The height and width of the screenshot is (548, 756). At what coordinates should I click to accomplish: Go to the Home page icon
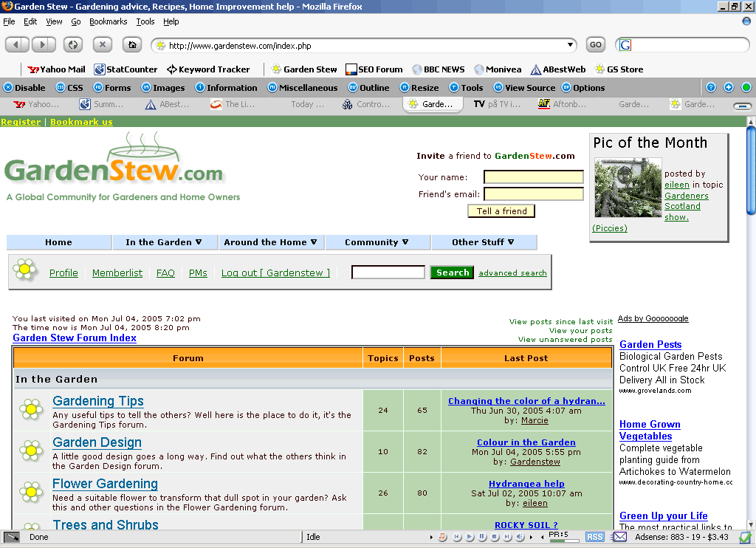[132, 45]
